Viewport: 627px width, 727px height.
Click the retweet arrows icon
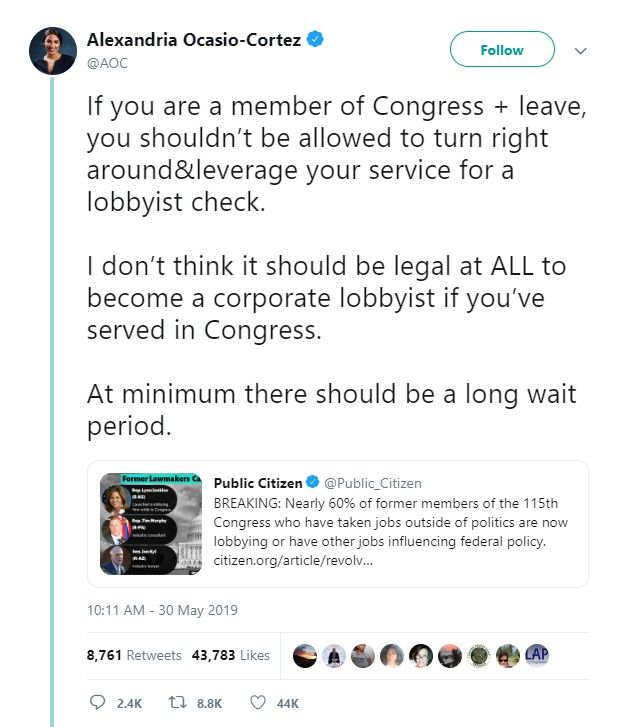pos(177,702)
